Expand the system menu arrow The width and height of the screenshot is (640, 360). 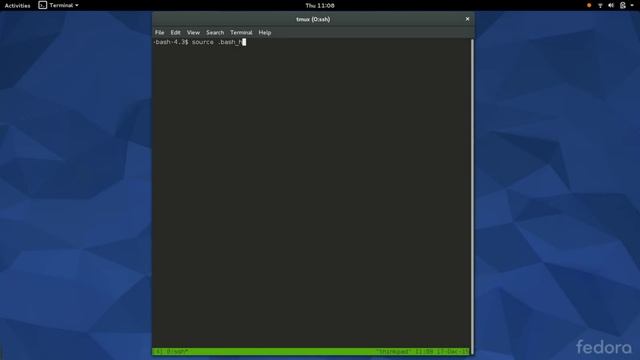(x=632, y=5)
